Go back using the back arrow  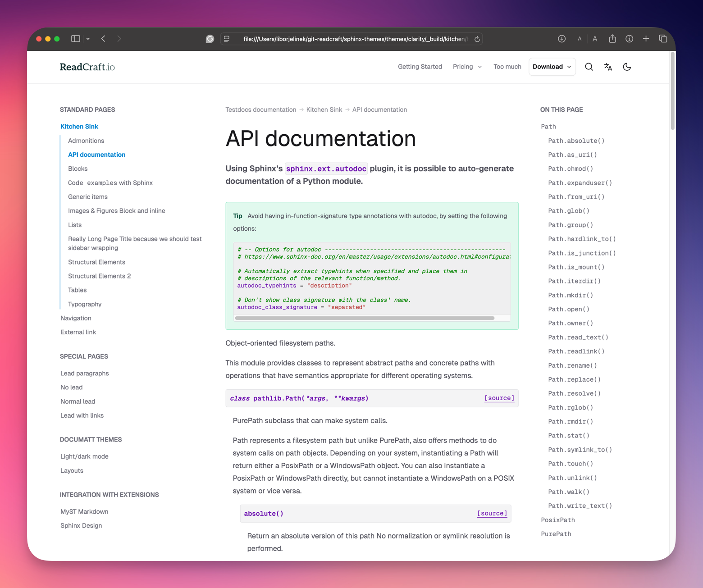[104, 39]
